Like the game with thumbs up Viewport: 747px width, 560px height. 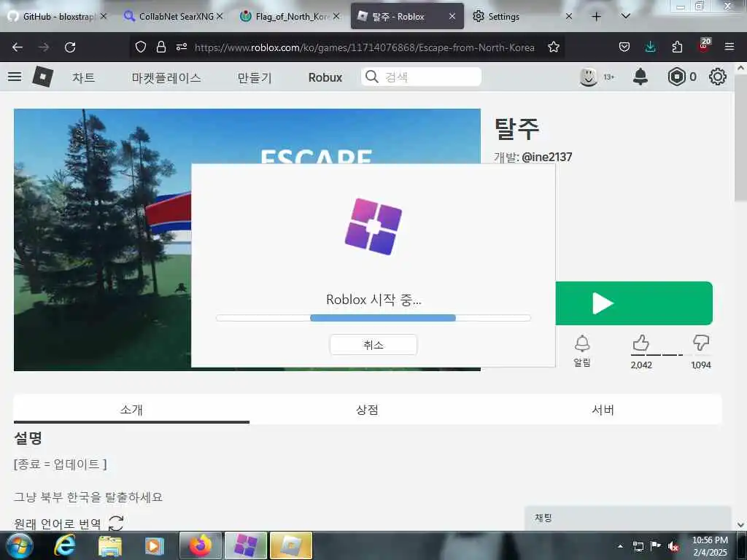(x=641, y=343)
